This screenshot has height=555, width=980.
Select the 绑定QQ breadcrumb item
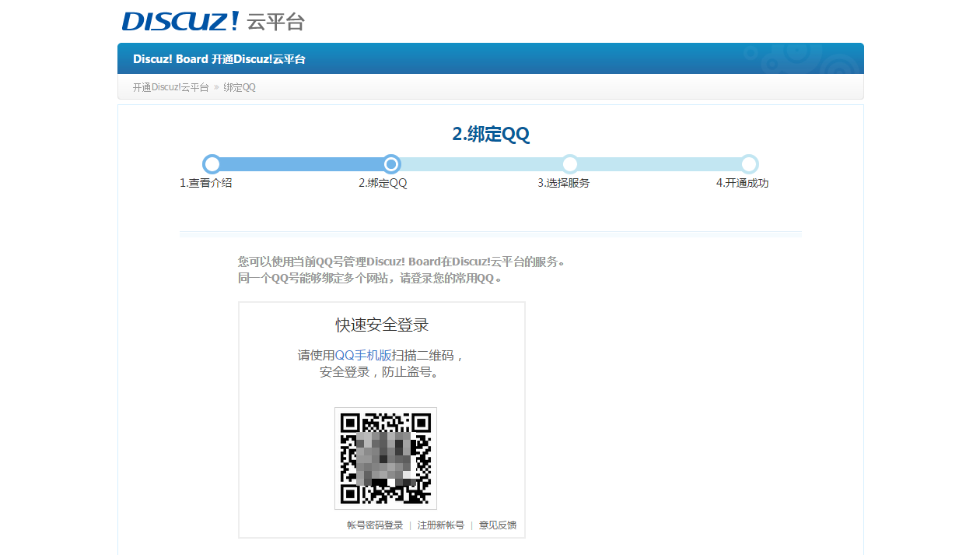240,87
